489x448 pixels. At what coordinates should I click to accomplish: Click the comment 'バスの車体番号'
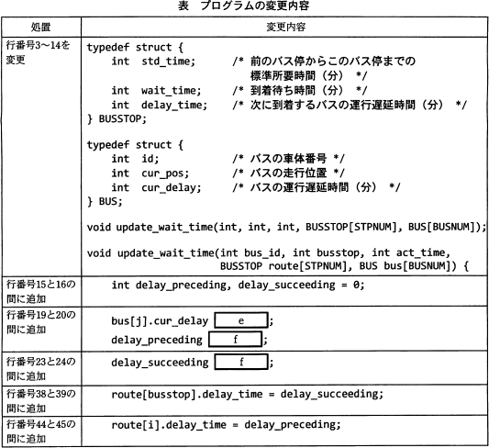(x=288, y=159)
